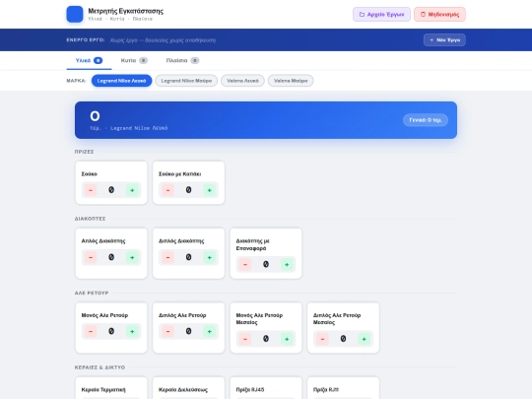Viewport: 532px width, 399px height.
Task: Decrease the Διπλός Αλε Ρετούρ Μεσαίος count
Action: coord(323,339)
